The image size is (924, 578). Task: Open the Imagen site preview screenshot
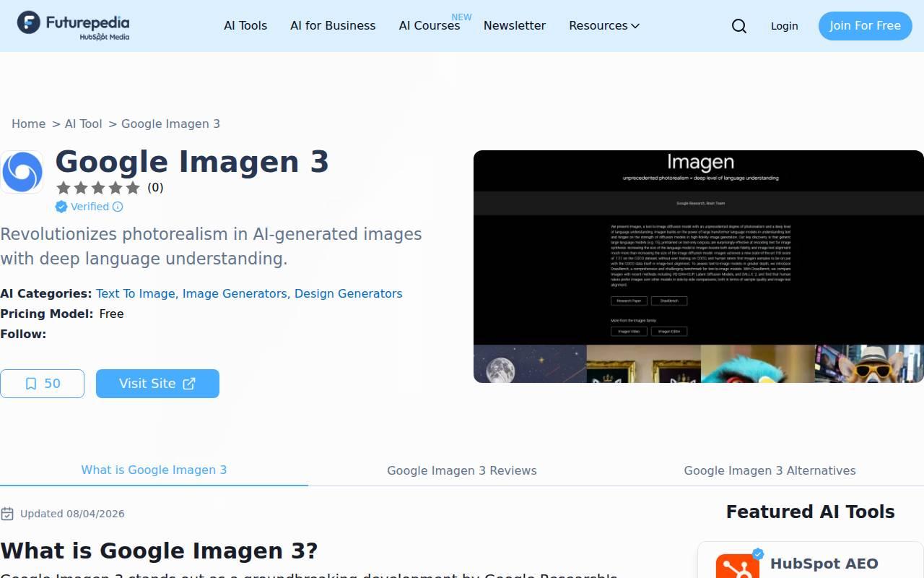(699, 267)
